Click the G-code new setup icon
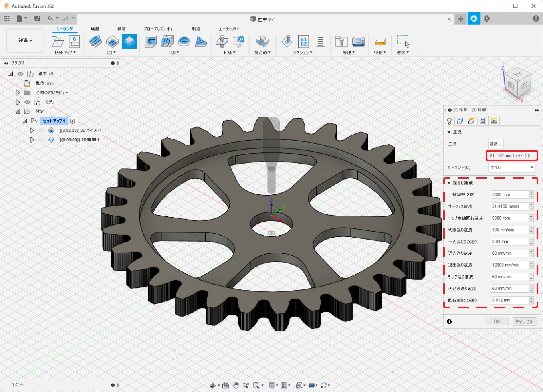This screenshot has height=392, width=543. 74,42
